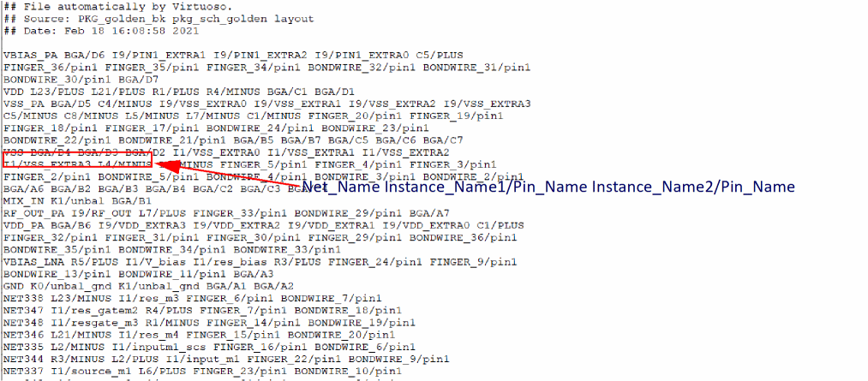Click the BGA/A6 entry

point(24,189)
